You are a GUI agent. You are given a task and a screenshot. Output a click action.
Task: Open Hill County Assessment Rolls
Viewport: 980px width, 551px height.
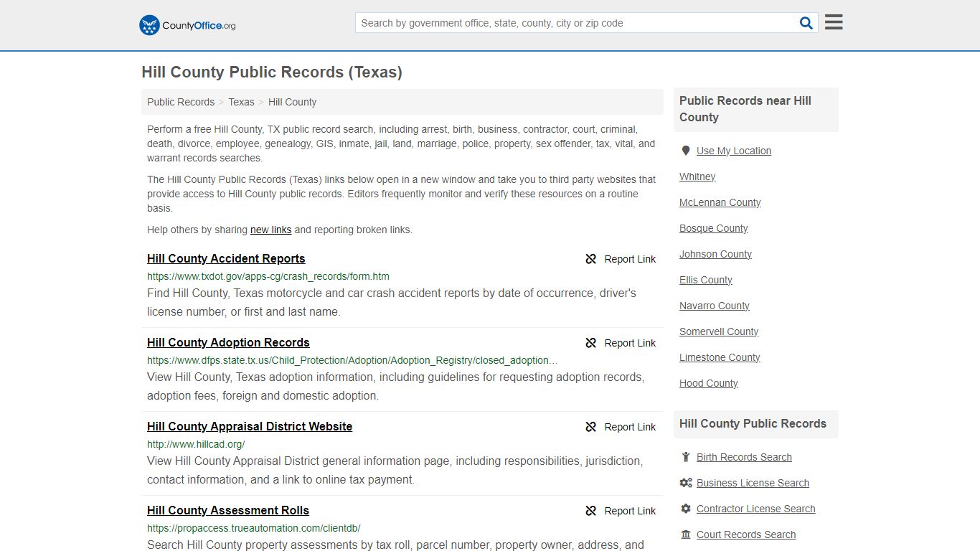pos(228,511)
